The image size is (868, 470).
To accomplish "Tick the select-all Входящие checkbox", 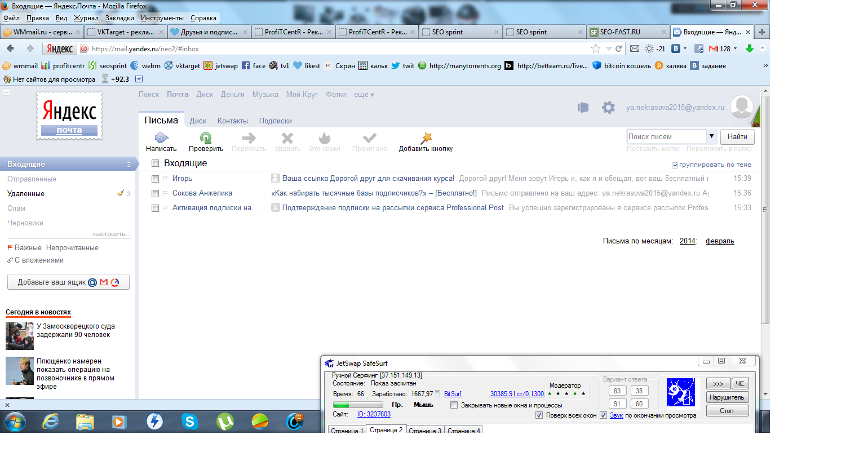I will click(155, 163).
